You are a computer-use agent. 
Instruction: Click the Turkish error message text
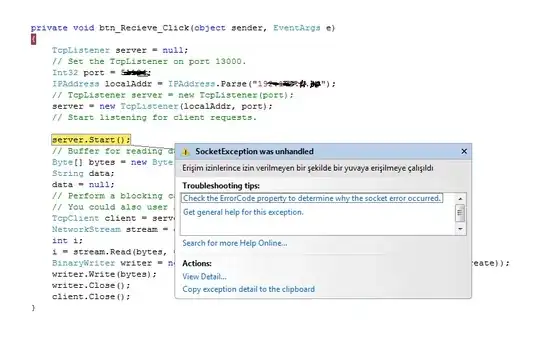click(x=308, y=168)
